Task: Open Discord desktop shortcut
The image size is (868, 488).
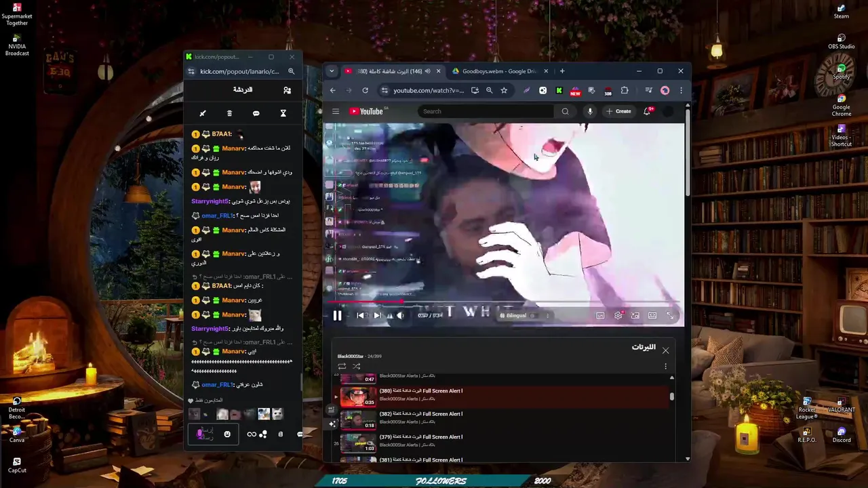Action: (x=842, y=435)
